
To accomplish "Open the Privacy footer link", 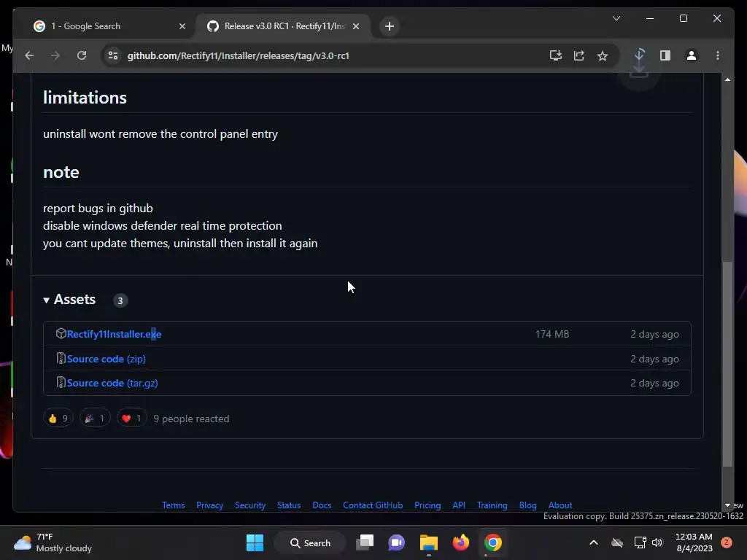I will tap(209, 505).
